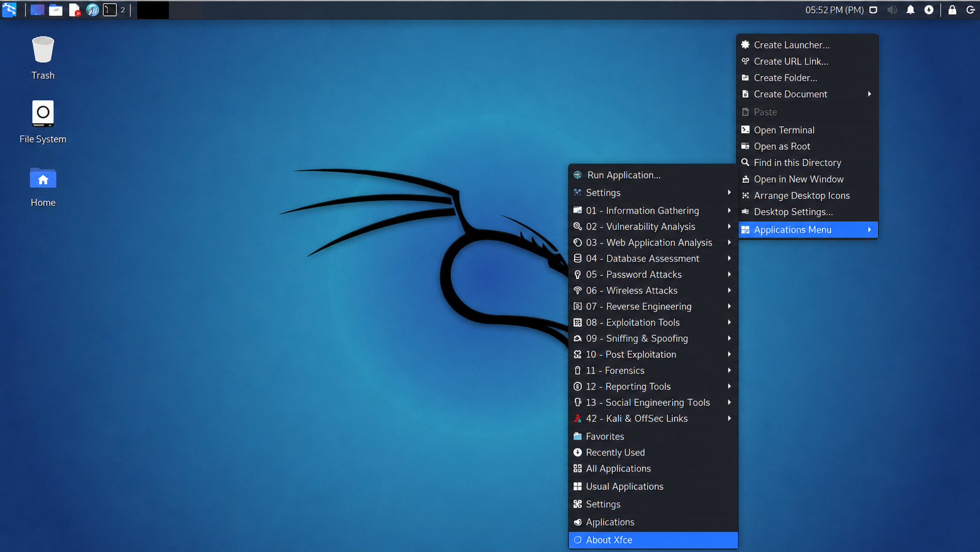Click Find in this Directory
The image size is (980, 552).
pyautogui.click(x=808, y=162)
